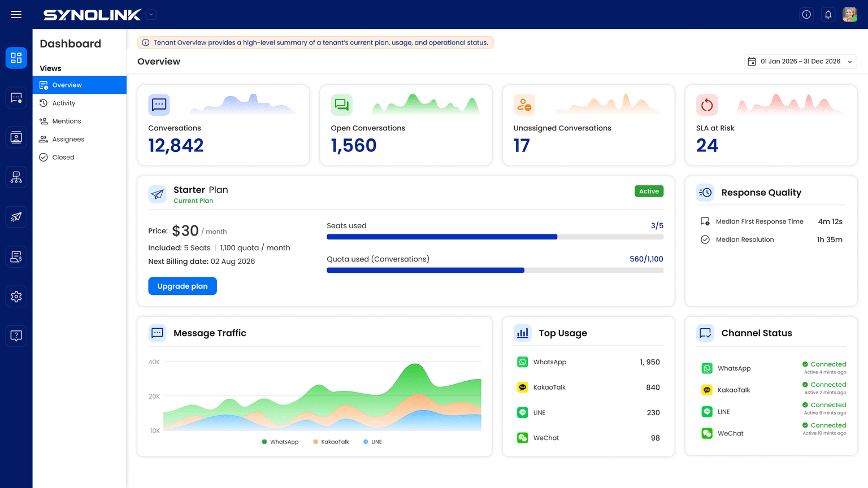The image size is (868, 488).
Task: Click the Unassigned Conversations card icon
Action: click(x=524, y=104)
